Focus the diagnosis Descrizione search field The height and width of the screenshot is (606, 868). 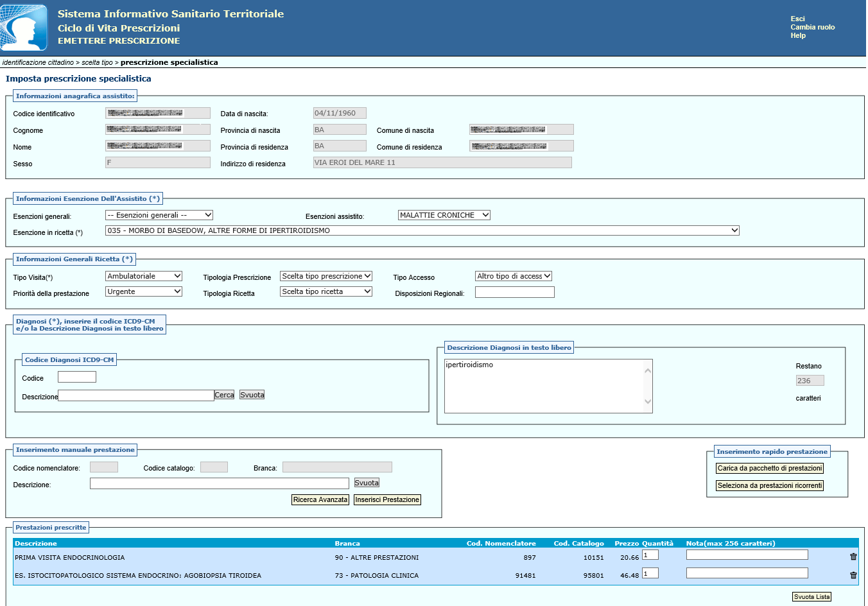coord(136,395)
